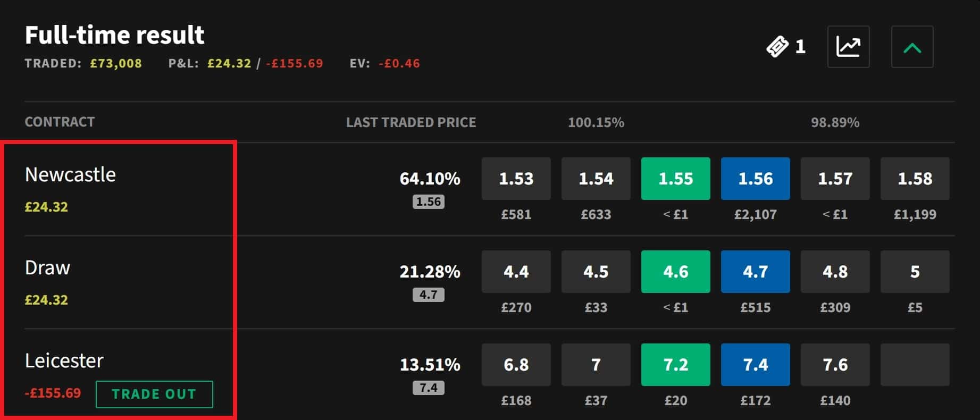
Task: Lay Leicester at blue 7.4
Action: pos(755,365)
